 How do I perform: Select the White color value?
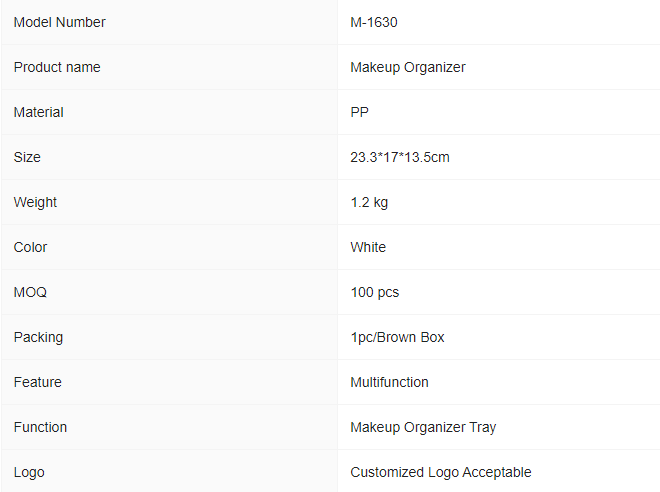368,247
